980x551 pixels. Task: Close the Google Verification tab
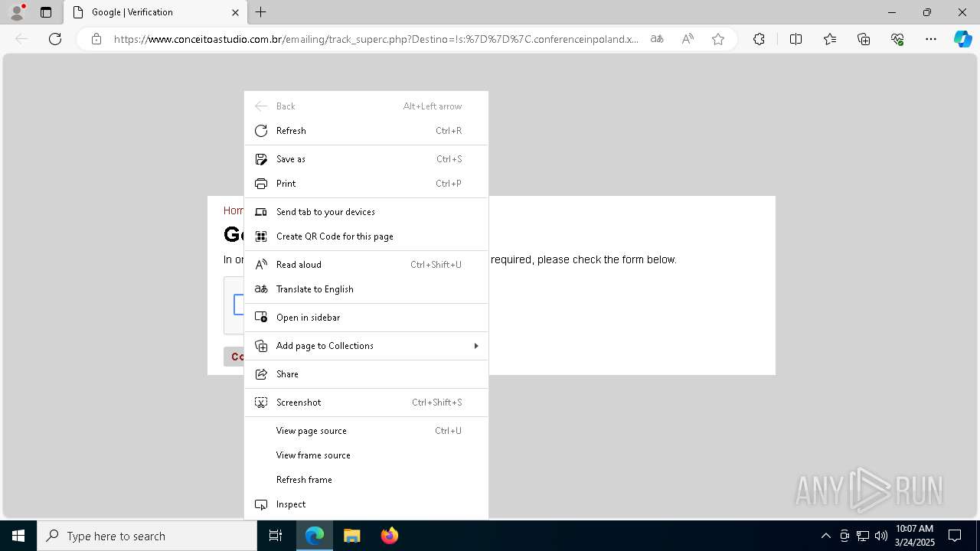click(x=235, y=12)
